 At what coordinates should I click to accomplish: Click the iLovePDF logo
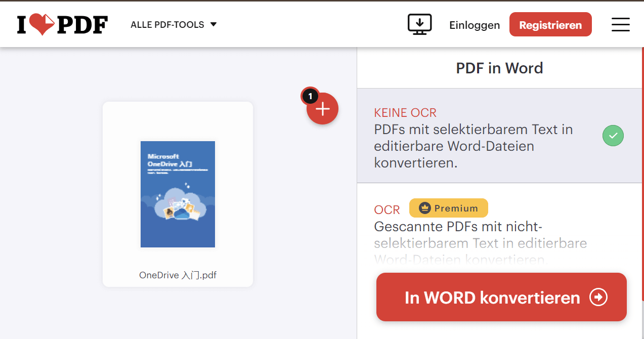click(62, 24)
